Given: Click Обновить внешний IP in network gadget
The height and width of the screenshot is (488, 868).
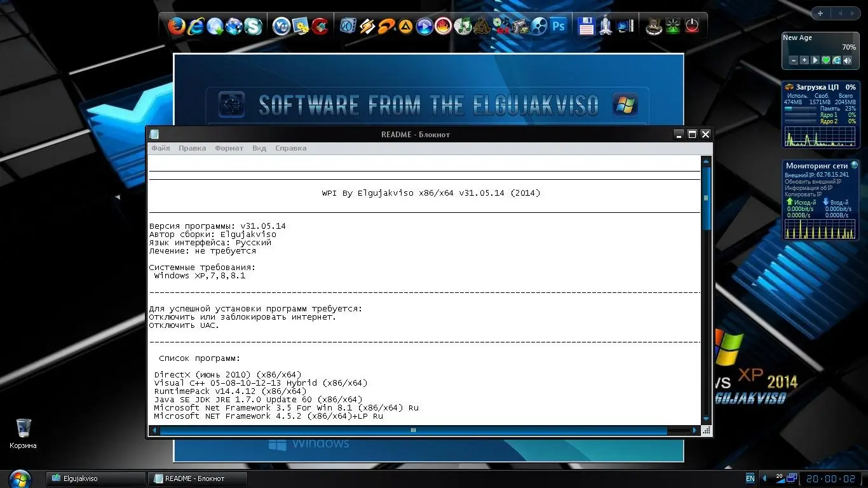Looking at the screenshot, I should click(813, 181).
